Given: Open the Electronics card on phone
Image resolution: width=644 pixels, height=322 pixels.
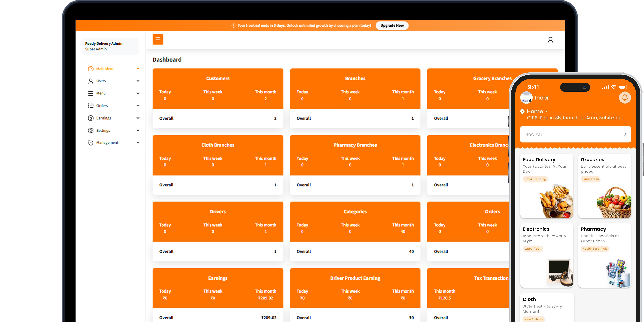Looking at the screenshot, I should tap(546, 255).
